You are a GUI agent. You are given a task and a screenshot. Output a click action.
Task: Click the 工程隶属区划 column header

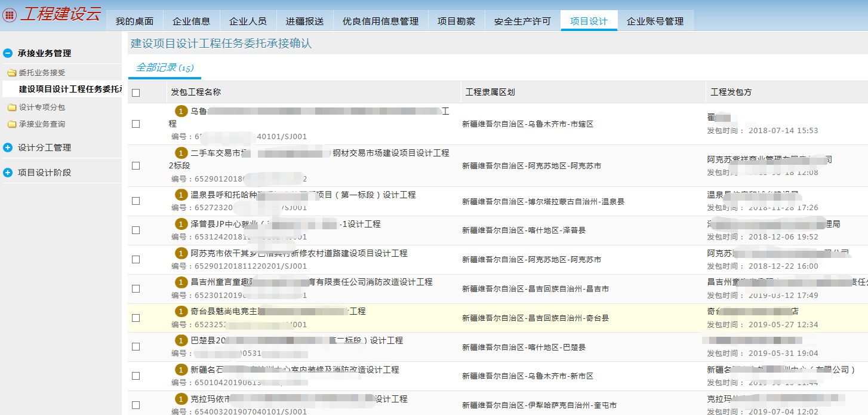pyautogui.click(x=490, y=92)
